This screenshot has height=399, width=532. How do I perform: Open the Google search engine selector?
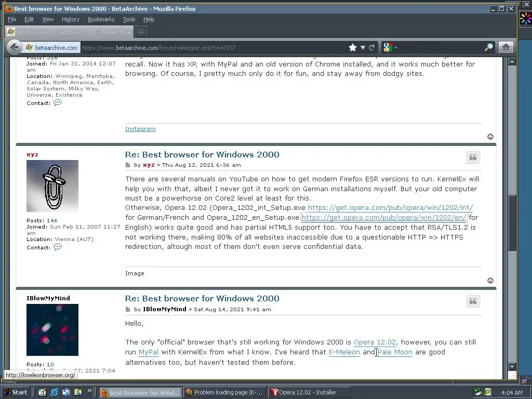pyautogui.click(x=390, y=47)
